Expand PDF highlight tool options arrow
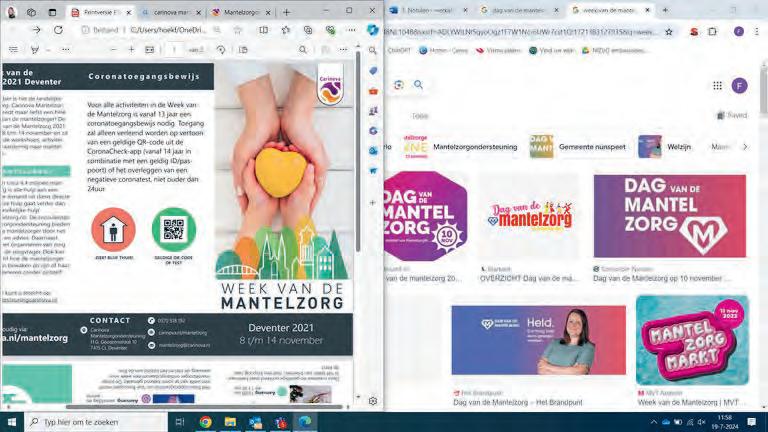The height and width of the screenshot is (432, 768). click(48, 50)
